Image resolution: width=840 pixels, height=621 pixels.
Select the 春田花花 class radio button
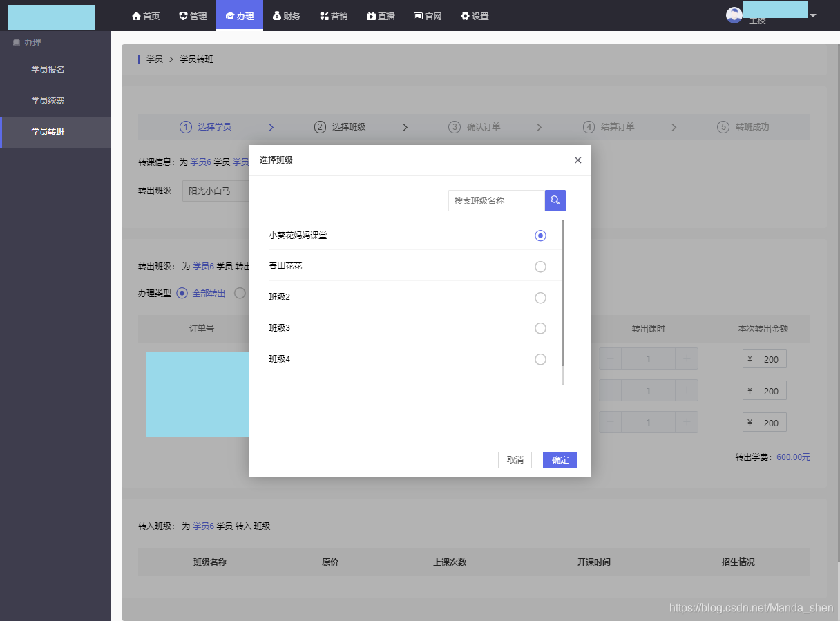point(540,267)
